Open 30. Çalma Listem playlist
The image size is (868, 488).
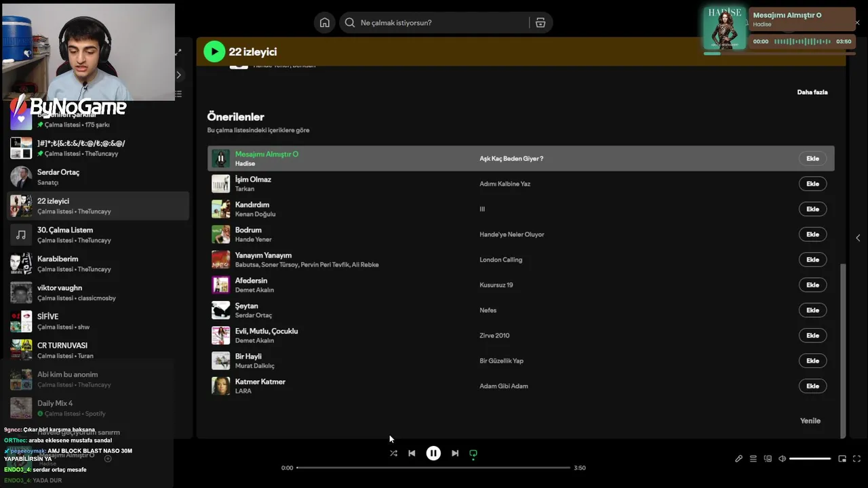click(x=98, y=235)
